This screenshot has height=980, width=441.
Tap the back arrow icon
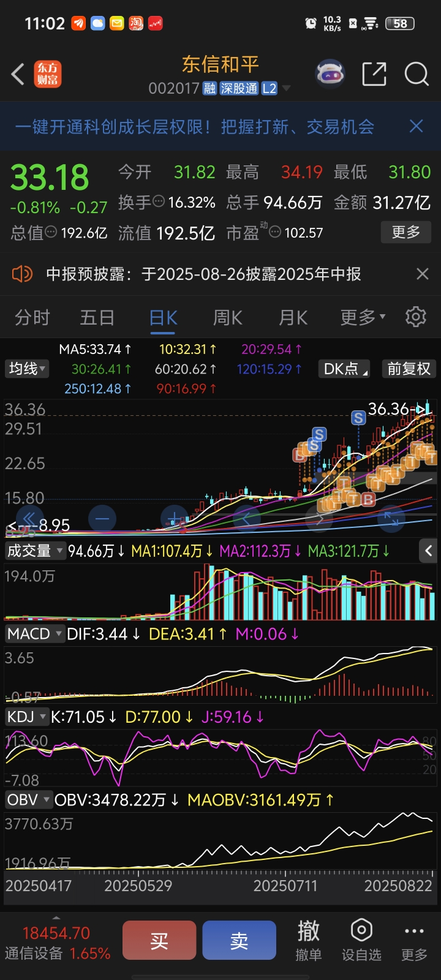coord(18,74)
